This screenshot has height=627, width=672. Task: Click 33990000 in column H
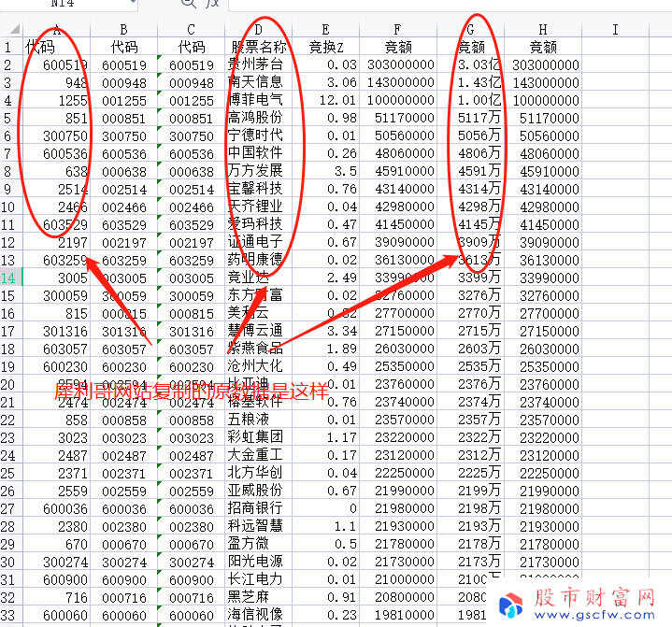[x=543, y=278]
